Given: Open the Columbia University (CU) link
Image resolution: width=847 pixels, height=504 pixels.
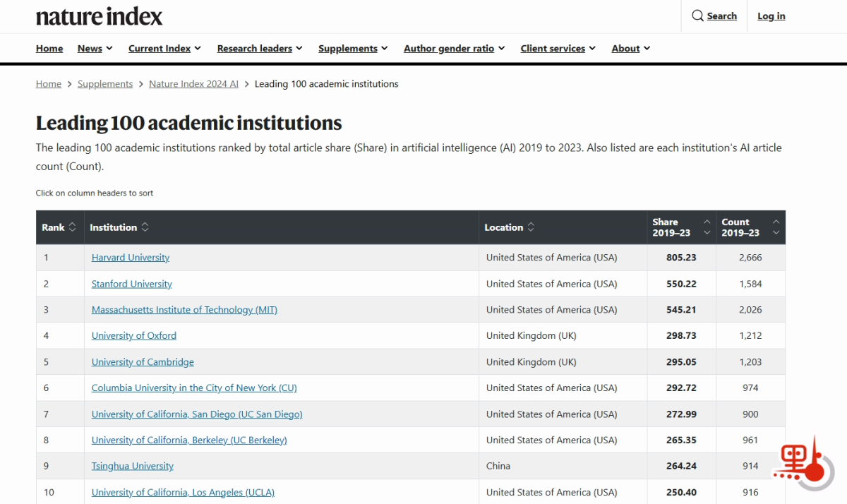Looking at the screenshot, I should [194, 388].
